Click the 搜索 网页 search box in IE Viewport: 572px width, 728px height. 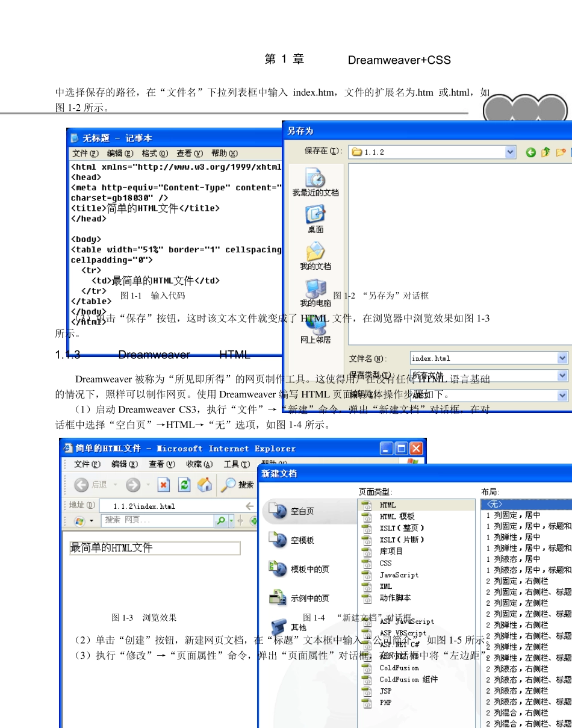(159, 521)
